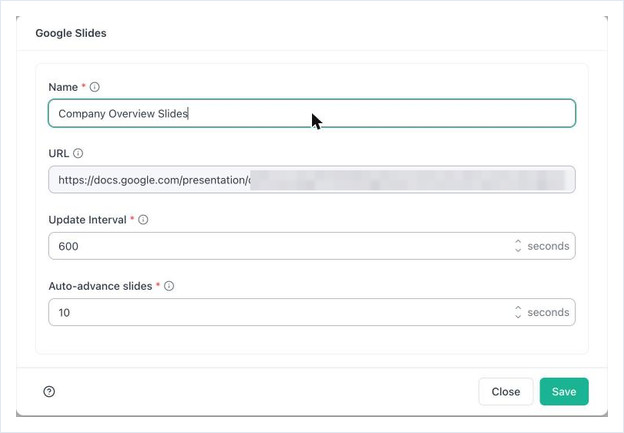
Task: Click the seconds unit in Auto-advance slides
Action: tap(548, 312)
